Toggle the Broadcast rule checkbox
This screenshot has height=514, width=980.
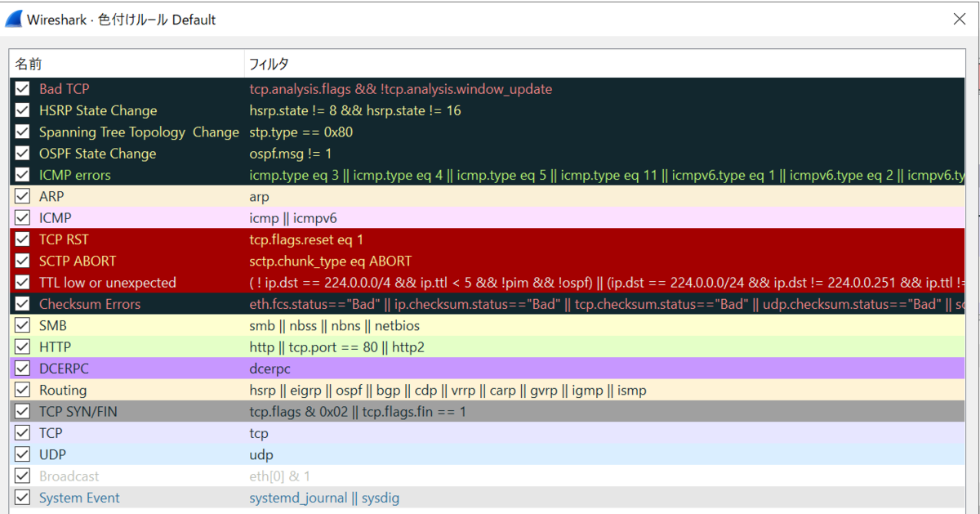pyautogui.click(x=22, y=476)
